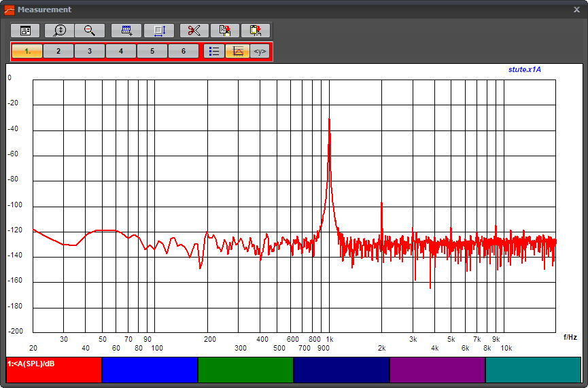
Task: Select curve slot 2 button
Action: coord(58,51)
